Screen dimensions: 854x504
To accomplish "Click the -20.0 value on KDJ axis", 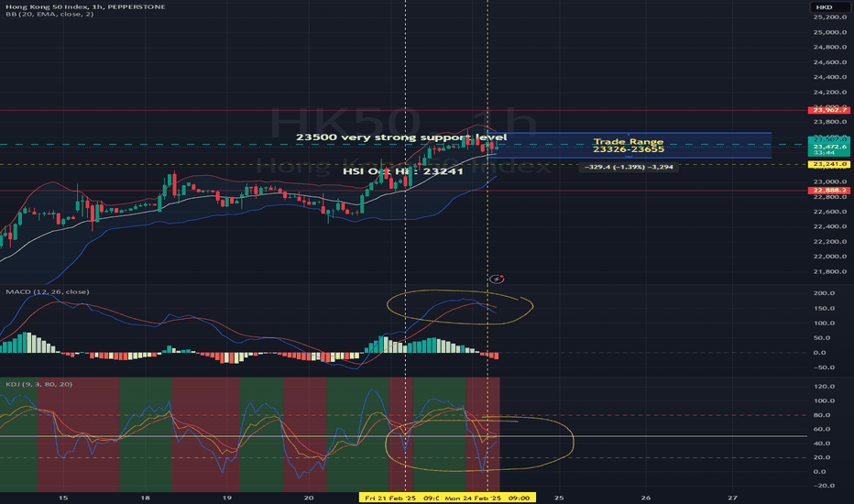I will (824, 486).
